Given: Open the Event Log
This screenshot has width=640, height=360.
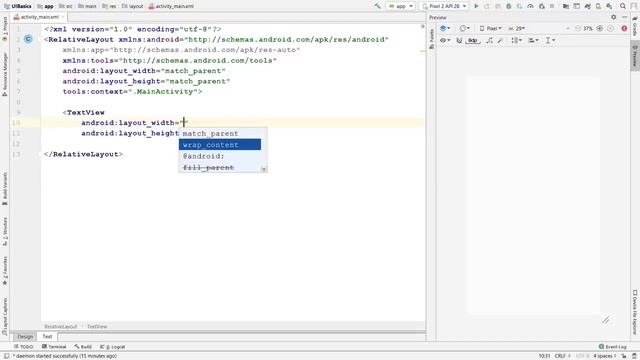Looking at the screenshot, I should (613, 347).
